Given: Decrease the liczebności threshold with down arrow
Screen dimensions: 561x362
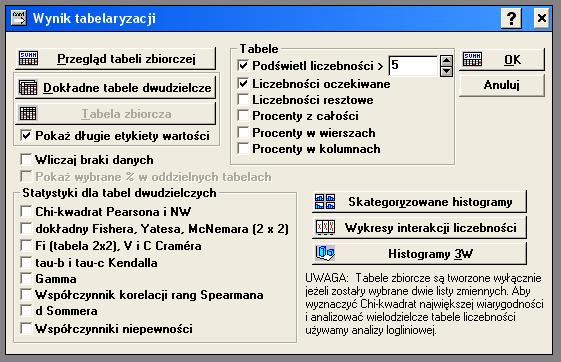Looking at the screenshot, I should (446, 71).
